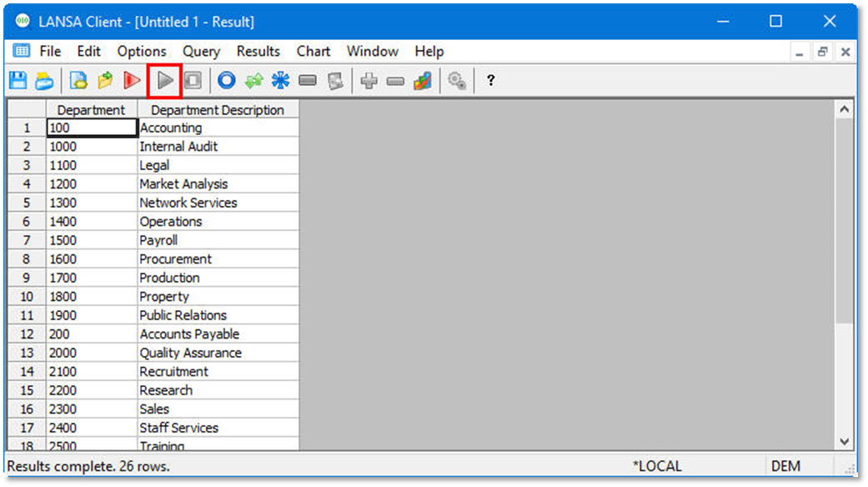The height and width of the screenshot is (487, 868).
Task: Open the Chart menu
Action: tap(314, 52)
